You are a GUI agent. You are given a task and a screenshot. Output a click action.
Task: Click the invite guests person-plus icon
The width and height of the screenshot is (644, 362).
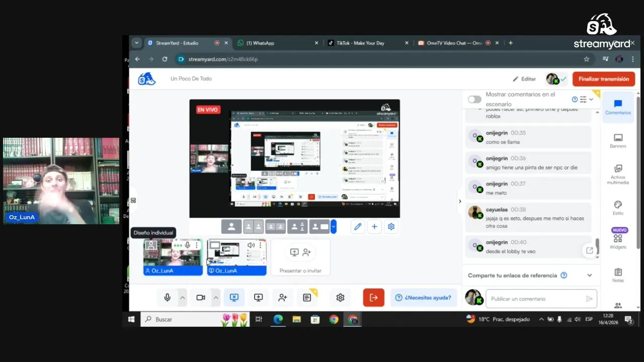point(283,298)
